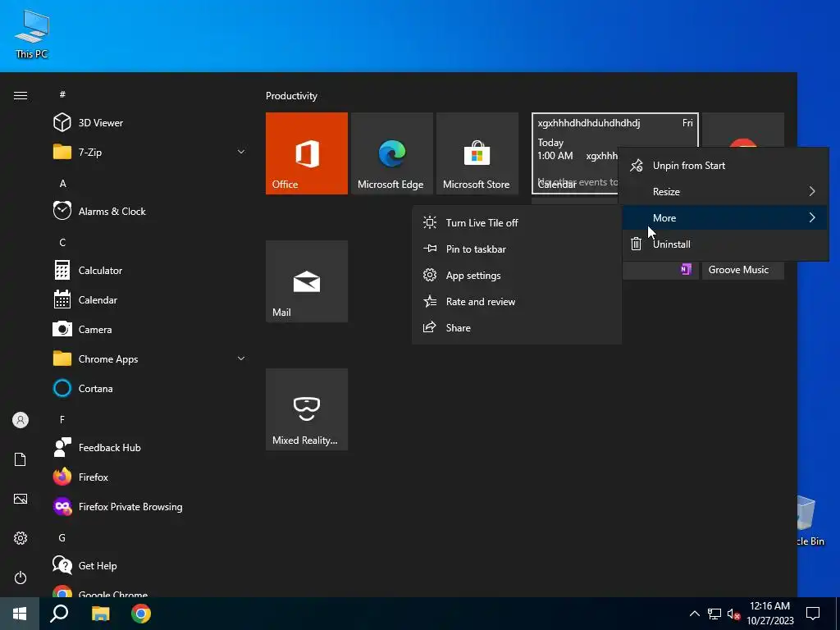Open the Action Center notifications
Screen dimensions: 840x630
(x=813, y=614)
